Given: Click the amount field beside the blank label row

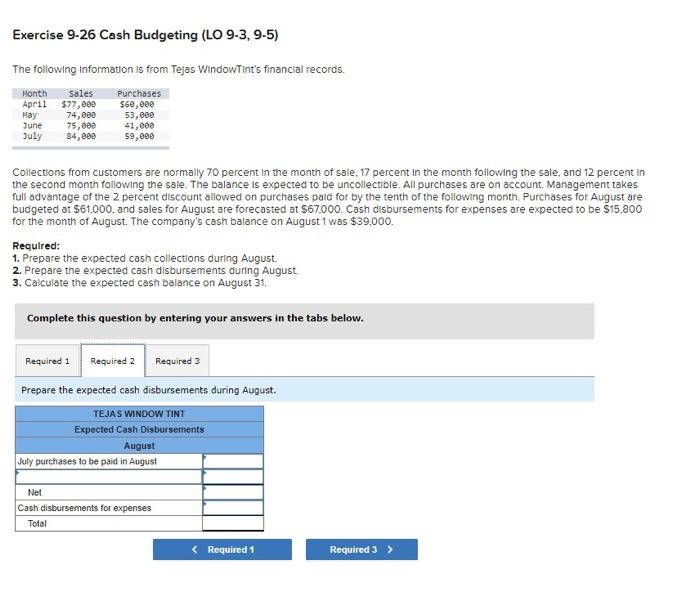Looking at the screenshot, I should (233, 476).
